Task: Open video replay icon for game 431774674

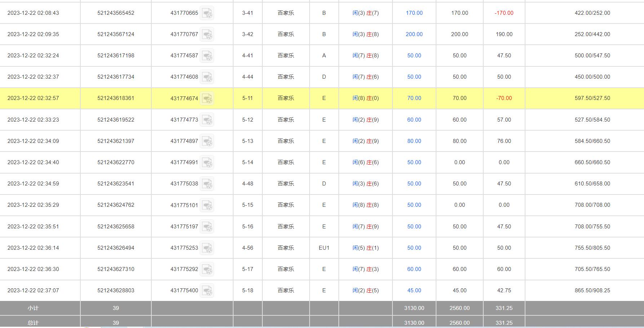Action: click(207, 98)
